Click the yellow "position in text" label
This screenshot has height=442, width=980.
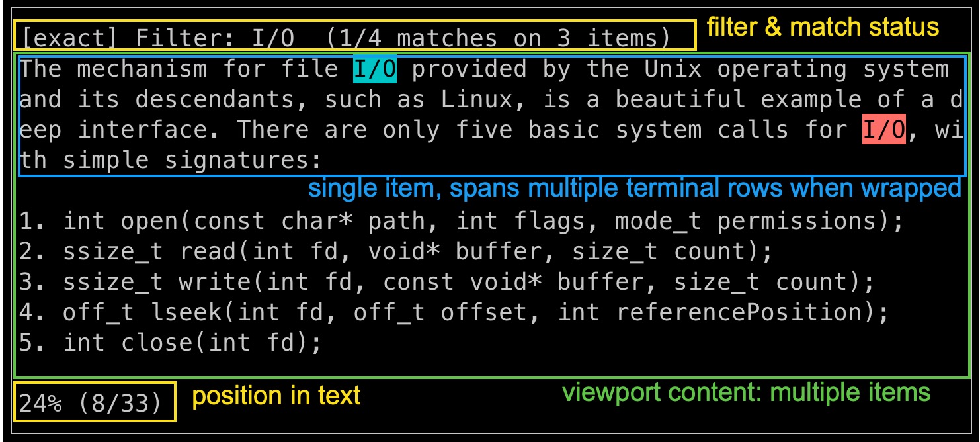tap(276, 396)
